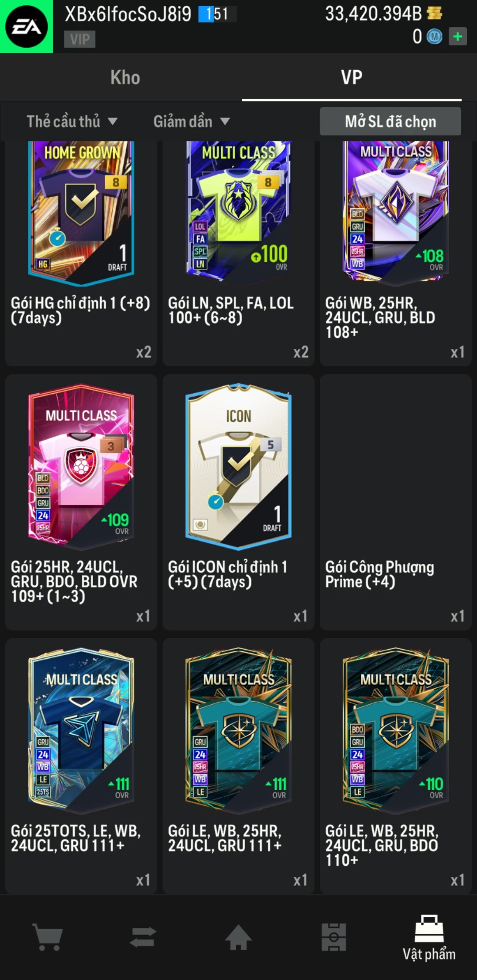Click the Mở SL đã chọn button
Viewport: 477px width, 980px height.
390,121
